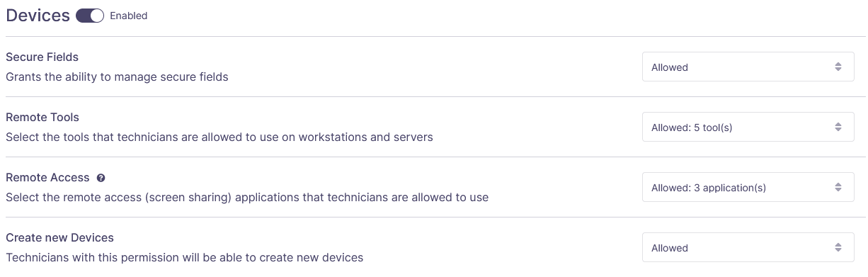Image resolution: width=868 pixels, height=277 pixels.
Task: Open the Create new Devices permission dropdown
Action: tap(748, 247)
